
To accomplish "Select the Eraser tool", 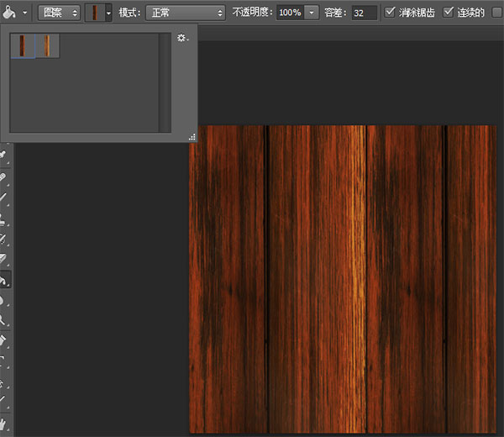I will [3, 259].
